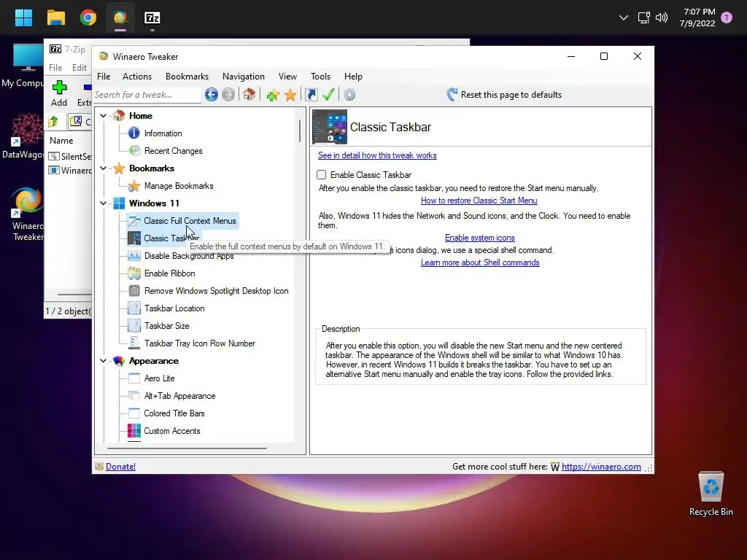This screenshot has width=747, height=560.
Task: Open 7-Zip window's File menu
Action: click(x=55, y=68)
